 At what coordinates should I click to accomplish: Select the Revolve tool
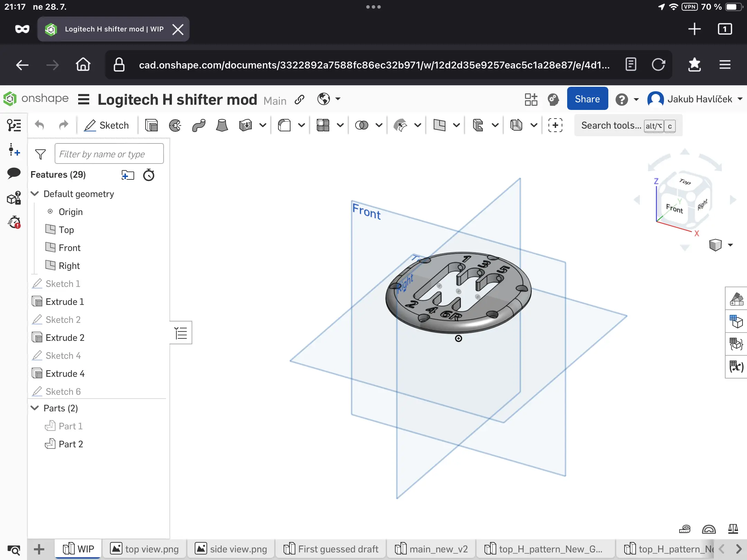tap(175, 125)
